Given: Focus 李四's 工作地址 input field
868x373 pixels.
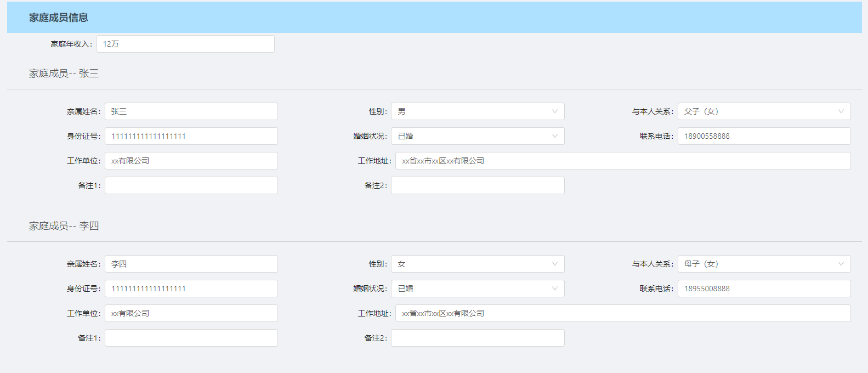Looking at the screenshot, I should point(622,313).
